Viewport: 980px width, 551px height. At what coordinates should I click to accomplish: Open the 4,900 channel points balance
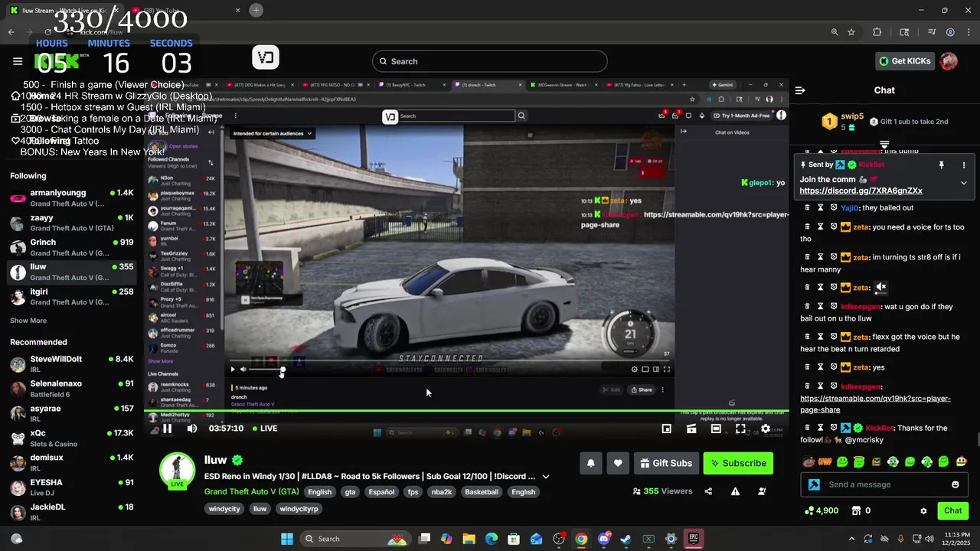[x=822, y=510]
